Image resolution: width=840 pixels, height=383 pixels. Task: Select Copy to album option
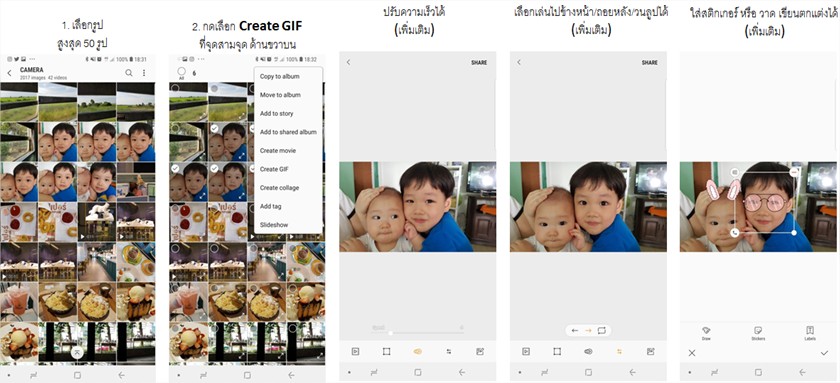[x=280, y=77]
